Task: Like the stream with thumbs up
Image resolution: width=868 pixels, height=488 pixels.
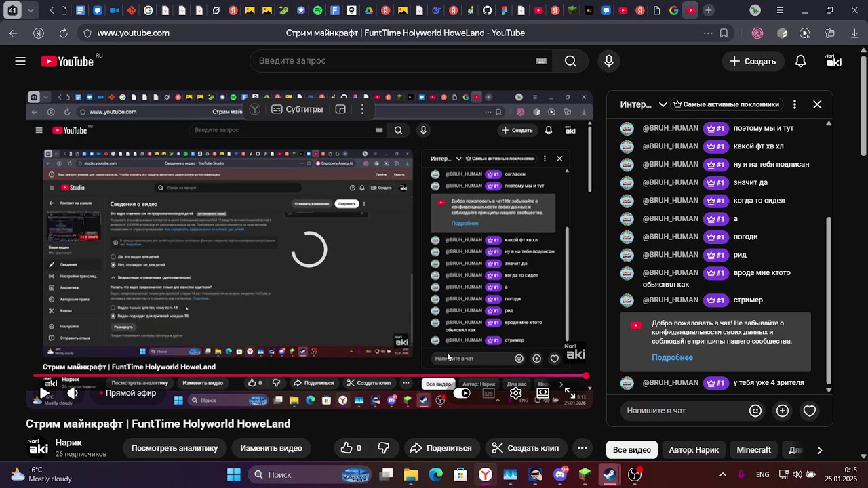Action: point(351,448)
